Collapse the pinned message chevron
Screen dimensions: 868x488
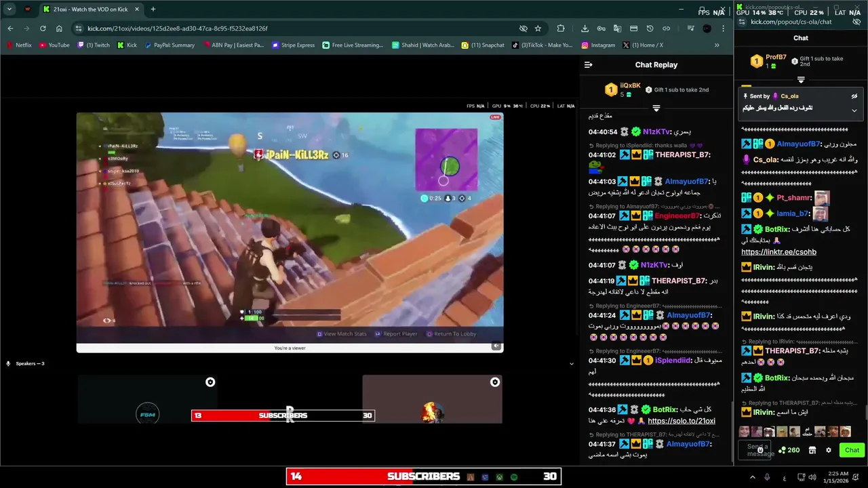pos(854,110)
